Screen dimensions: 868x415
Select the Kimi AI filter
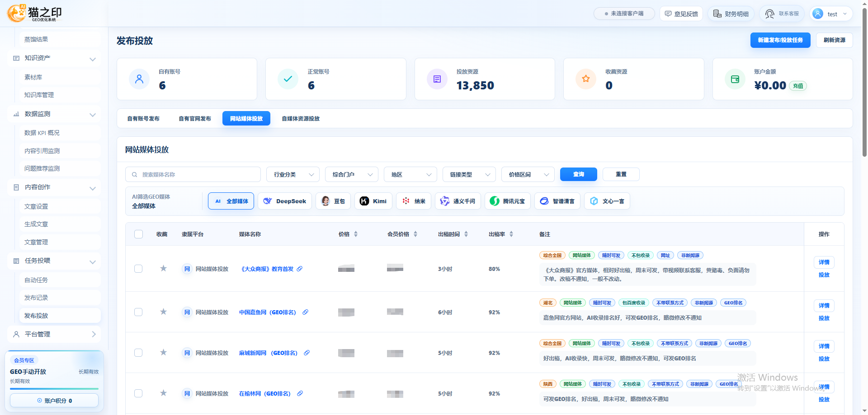click(374, 201)
